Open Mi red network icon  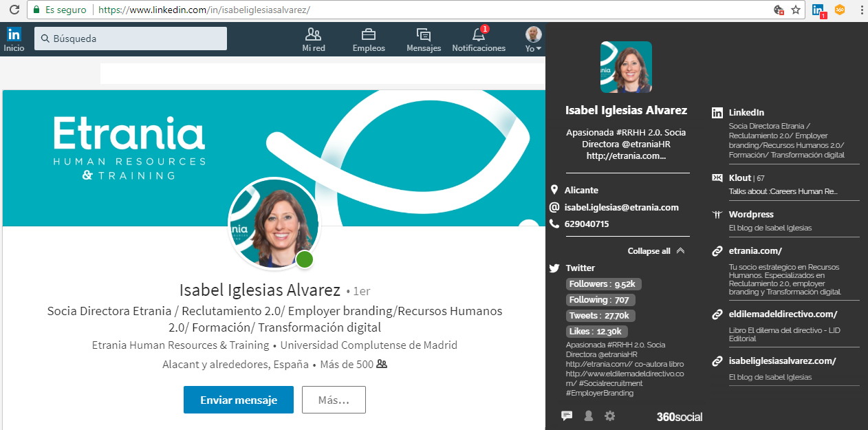click(314, 34)
